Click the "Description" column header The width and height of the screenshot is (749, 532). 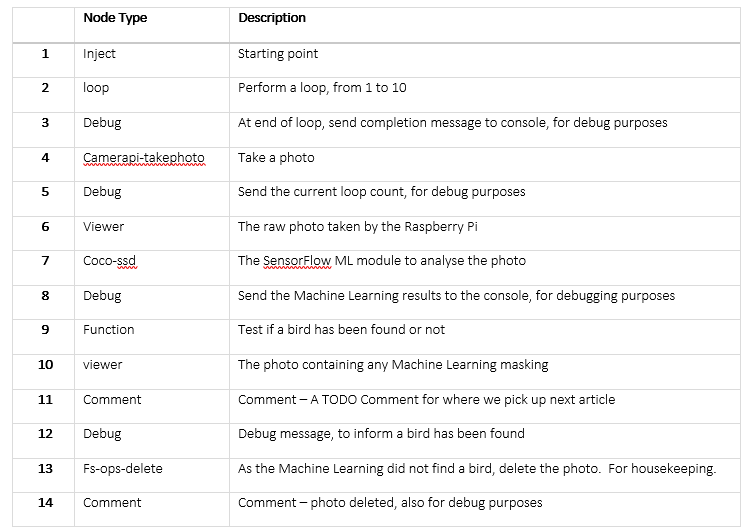pyautogui.click(x=272, y=18)
